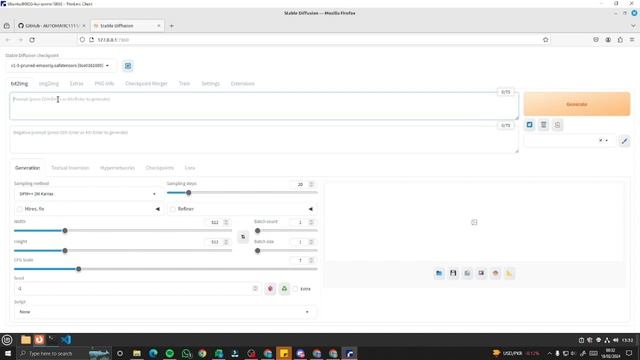This screenshot has width=640, height=360.
Task: Close the Stable Diffusion browser tab
Action: pyautogui.click(x=159, y=26)
